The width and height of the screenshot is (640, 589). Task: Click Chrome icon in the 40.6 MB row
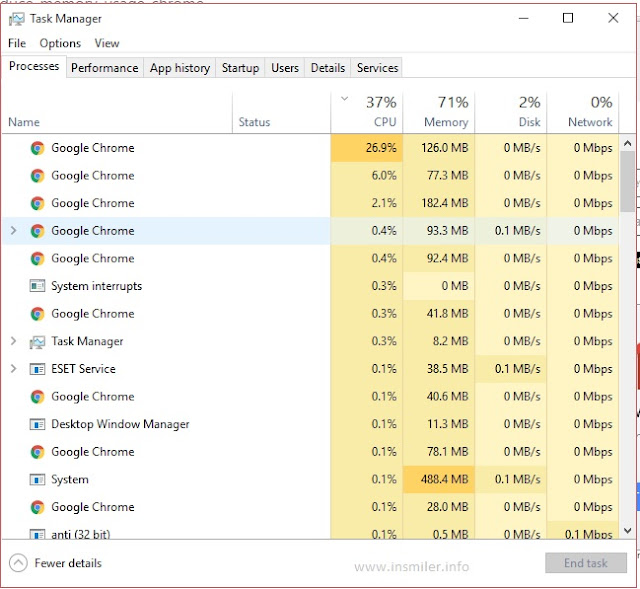(x=37, y=397)
